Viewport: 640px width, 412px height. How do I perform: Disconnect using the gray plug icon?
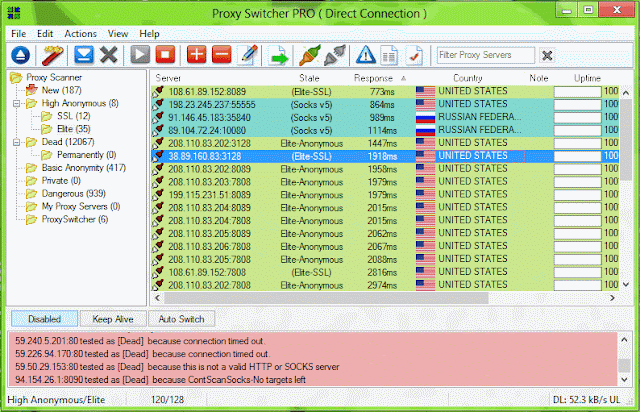point(335,55)
